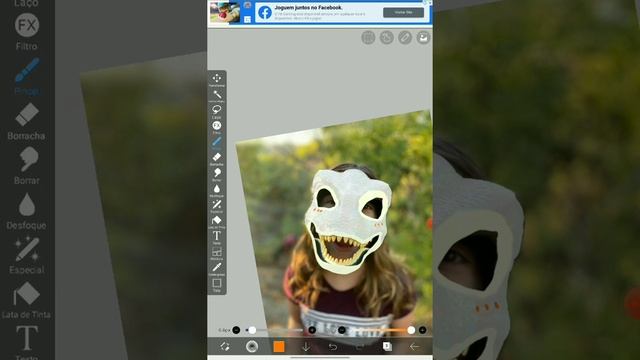The image size is (640, 360).
Task: Select the Frame Divider tool
Action: [x=217, y=252]
